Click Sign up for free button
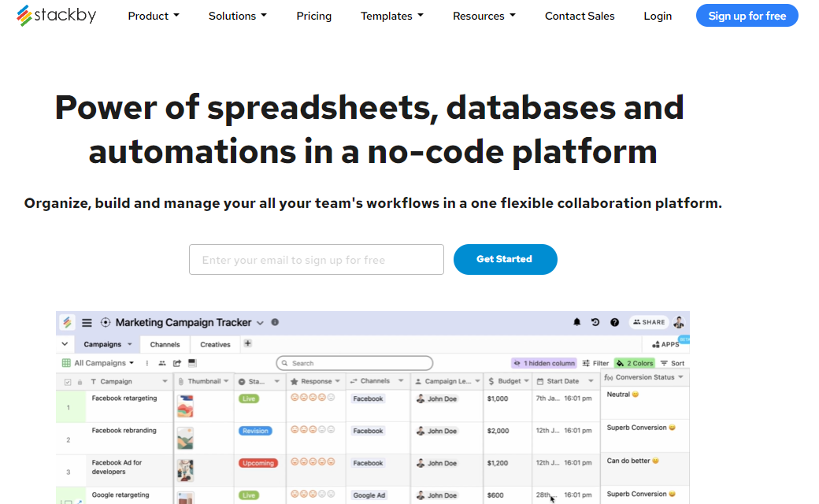 point(747,16)
